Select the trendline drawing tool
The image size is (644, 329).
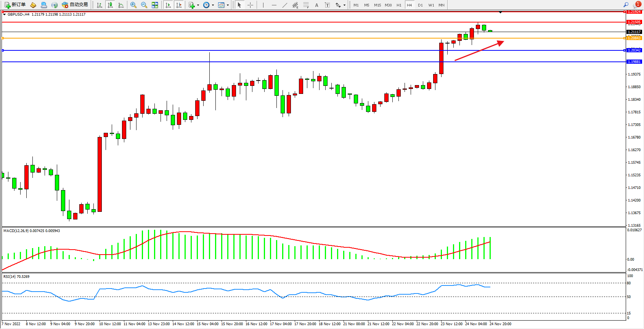coord(285,5)
